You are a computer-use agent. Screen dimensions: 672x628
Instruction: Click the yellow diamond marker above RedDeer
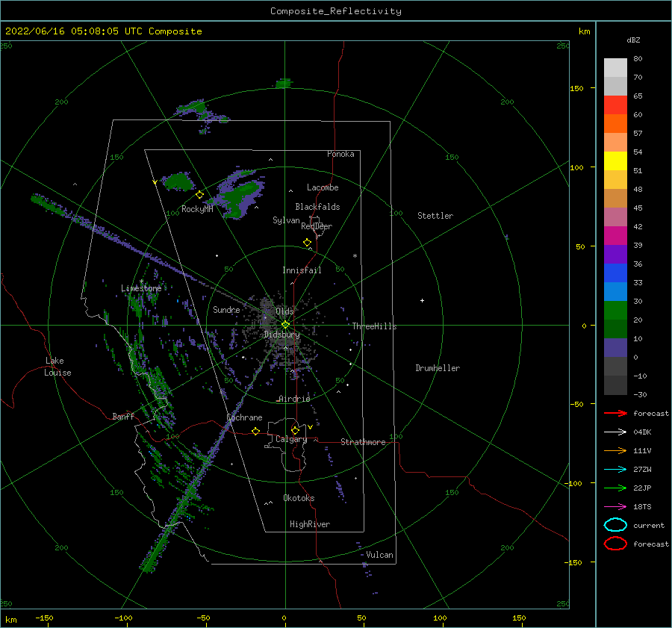pyautogui.click(x=307, y=242)
